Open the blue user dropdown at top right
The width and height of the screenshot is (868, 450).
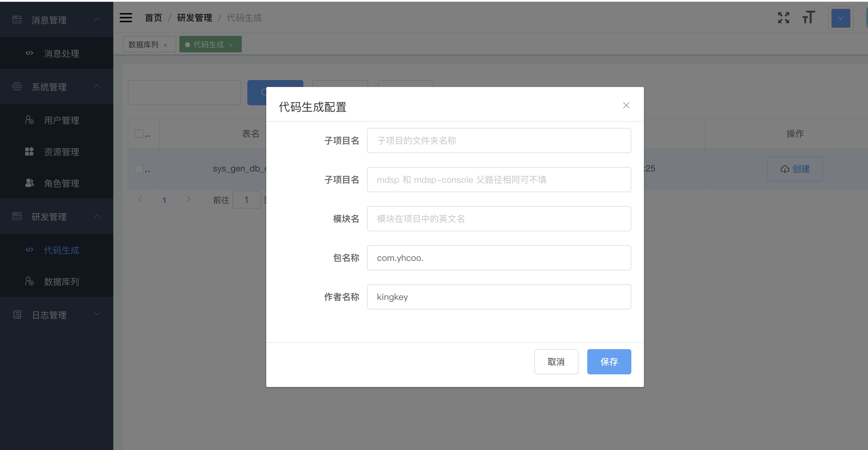(840, 18)
